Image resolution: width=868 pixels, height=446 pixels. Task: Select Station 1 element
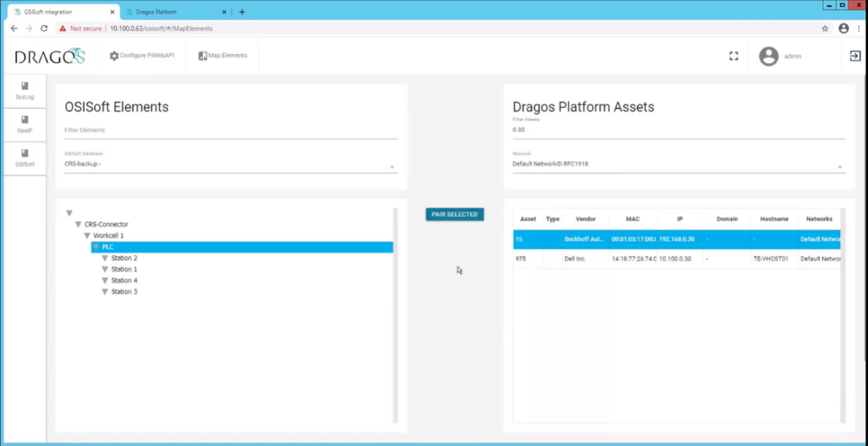click(124, 269)
